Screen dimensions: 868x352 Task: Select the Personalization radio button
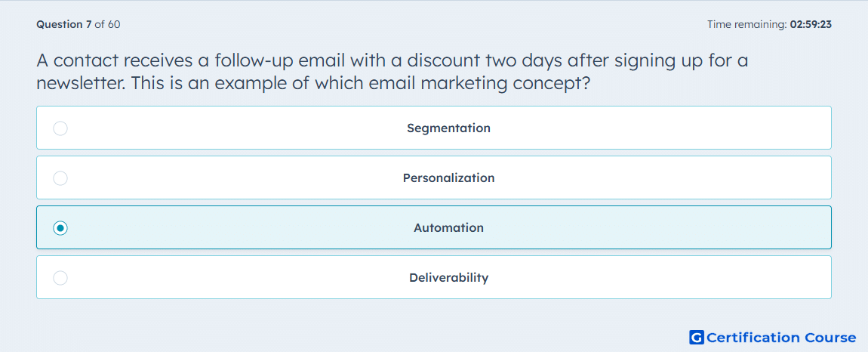(60, 178)
